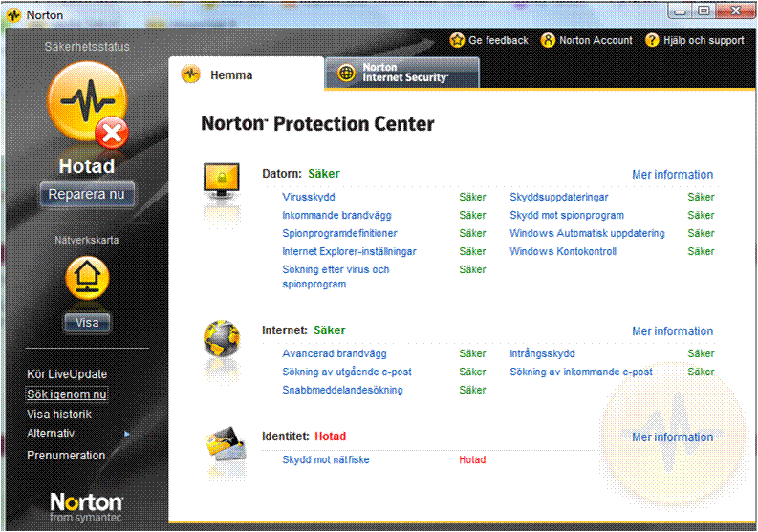The height and width of the screenshot is (532, 758).
Task: Click the Norton logo in title bar
Action: (x=13, y=15)
